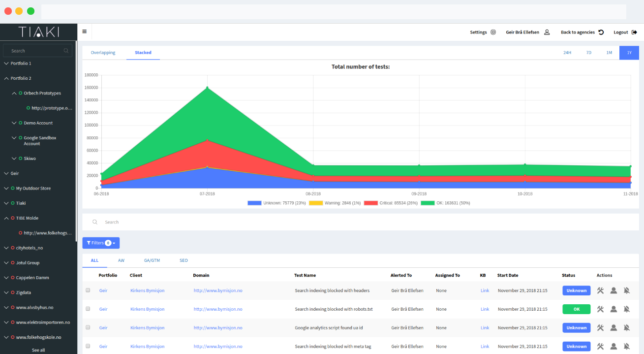Assign user icon for robots.txt row
This screenshot has width=644, height=354.
613,309
